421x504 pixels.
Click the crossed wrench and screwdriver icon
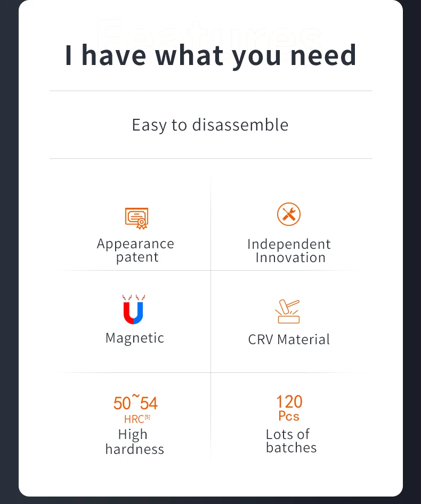[x=289, y=214]
